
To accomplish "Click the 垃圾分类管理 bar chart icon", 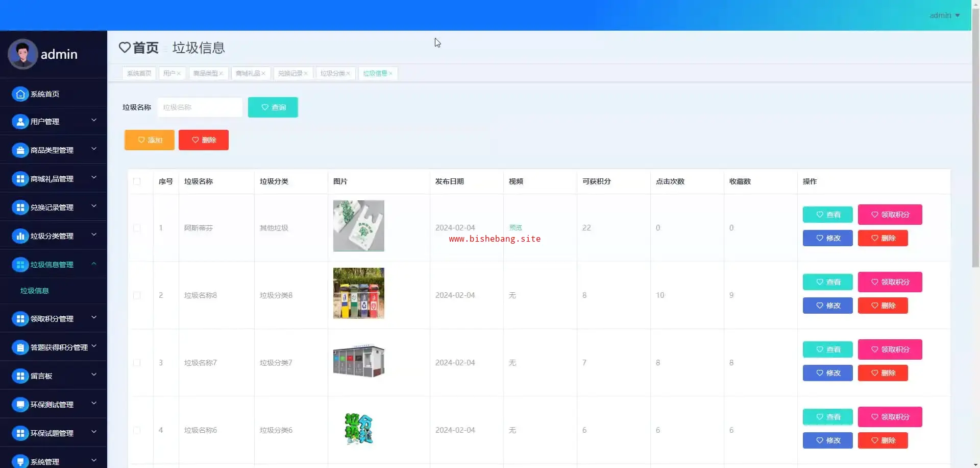I will [x=20, y=236].
